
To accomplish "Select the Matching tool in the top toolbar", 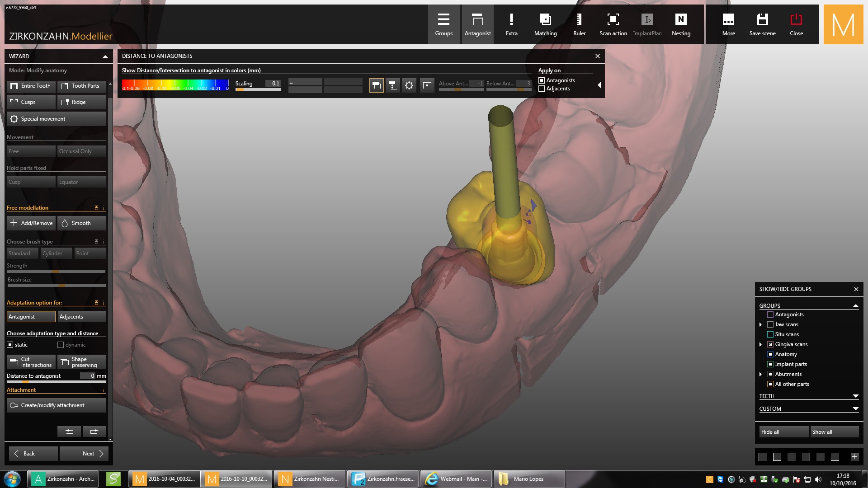I will pyautogui.click(x=545, y=24).
